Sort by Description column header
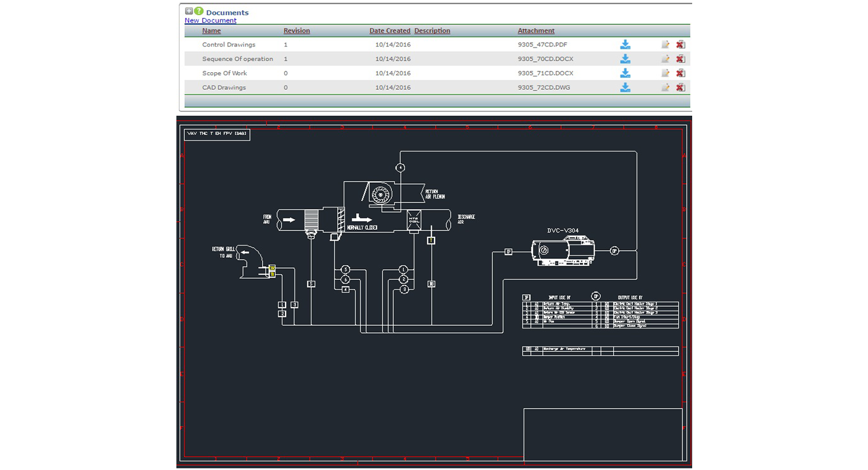This screenshot has height=470, width=868. (432, 31)
